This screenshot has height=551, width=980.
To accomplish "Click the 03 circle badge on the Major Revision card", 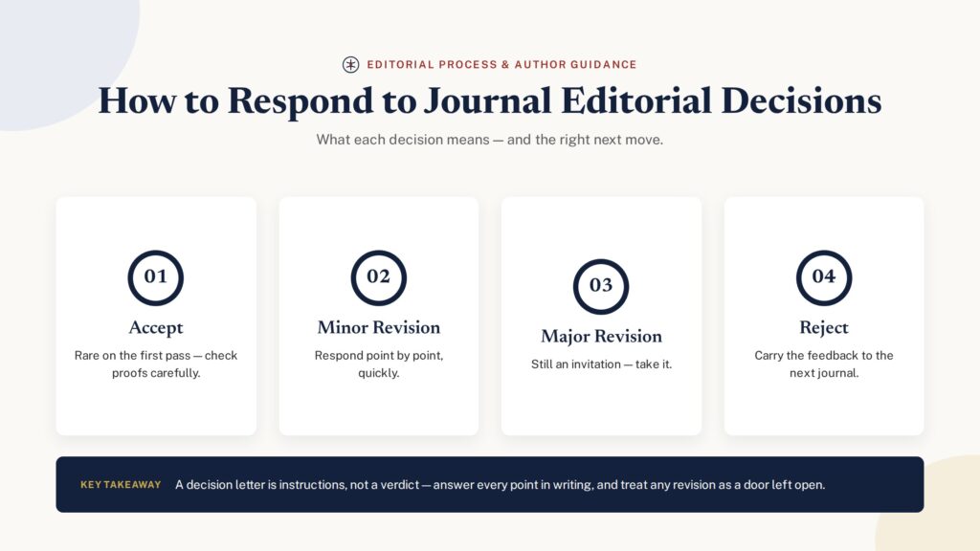I will 601,286.
